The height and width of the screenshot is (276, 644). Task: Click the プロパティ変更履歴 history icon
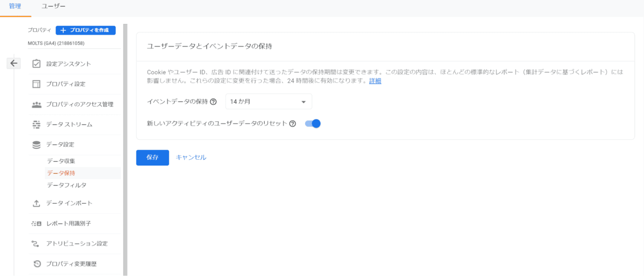click(x=37, y=264)
